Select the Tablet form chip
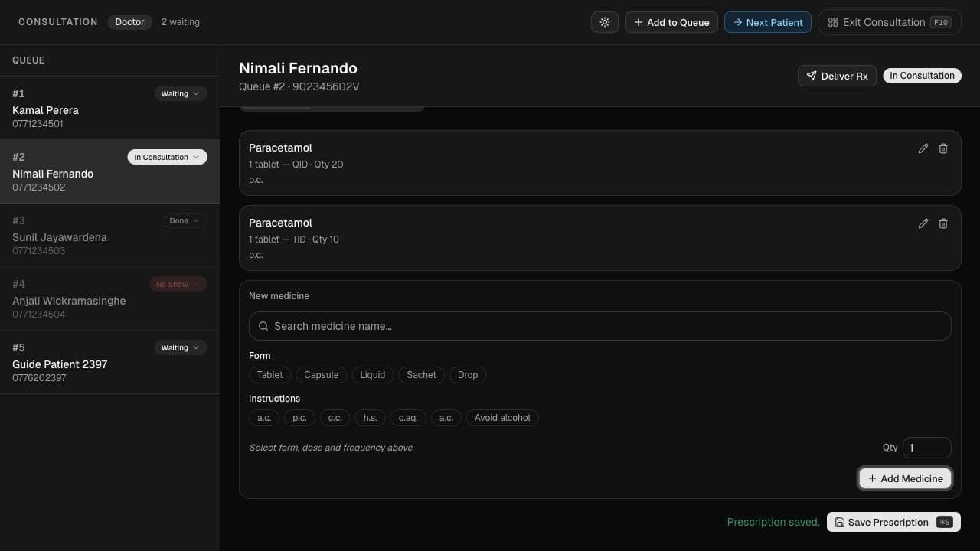Image resolution: width=980 pixels, height=551 pixels. coord(269,375)
